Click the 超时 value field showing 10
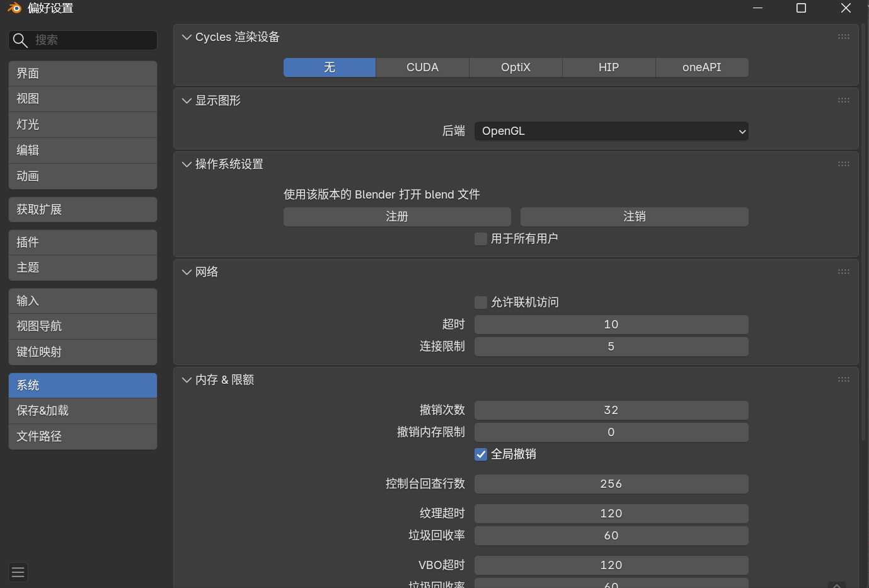 tap(611, 325)
